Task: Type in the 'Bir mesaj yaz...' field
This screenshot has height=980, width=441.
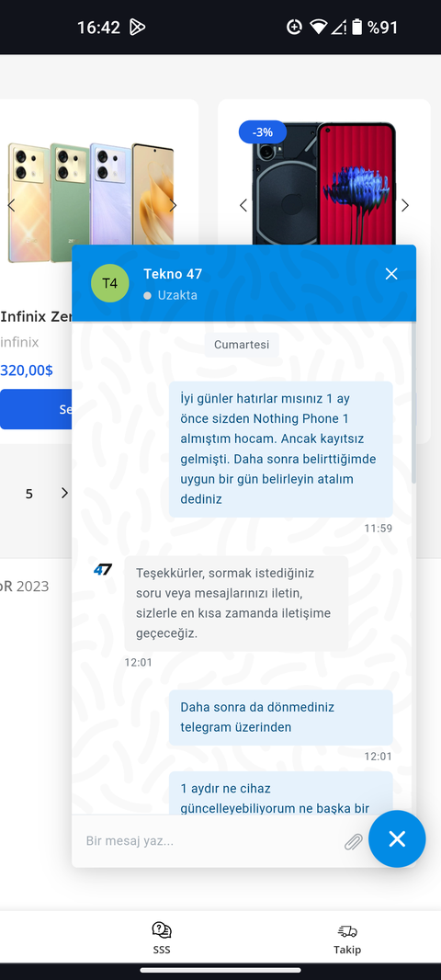Action: point(209,840)
